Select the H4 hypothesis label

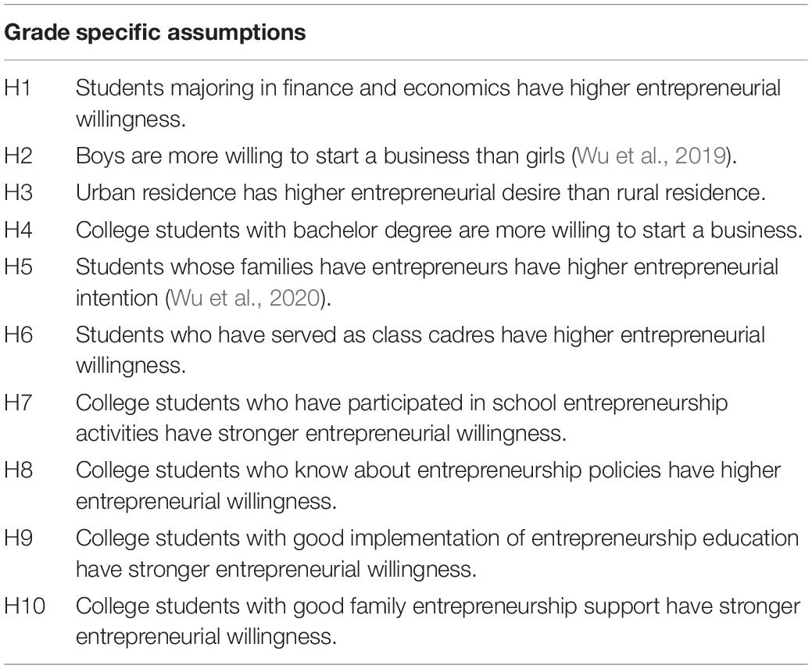(18, 230)
